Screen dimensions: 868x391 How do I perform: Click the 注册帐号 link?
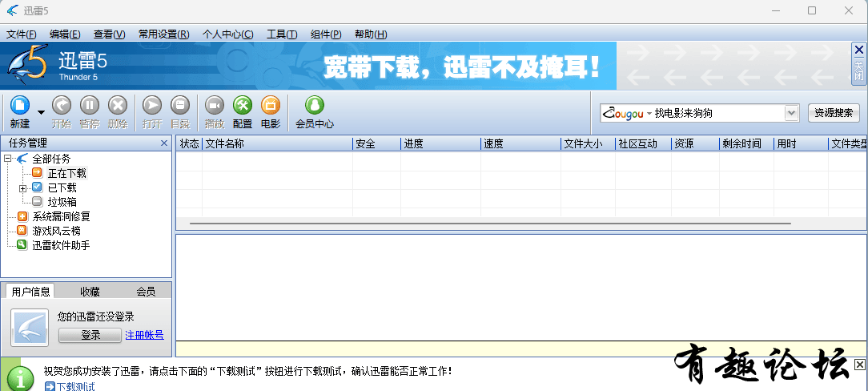(144, 335)
